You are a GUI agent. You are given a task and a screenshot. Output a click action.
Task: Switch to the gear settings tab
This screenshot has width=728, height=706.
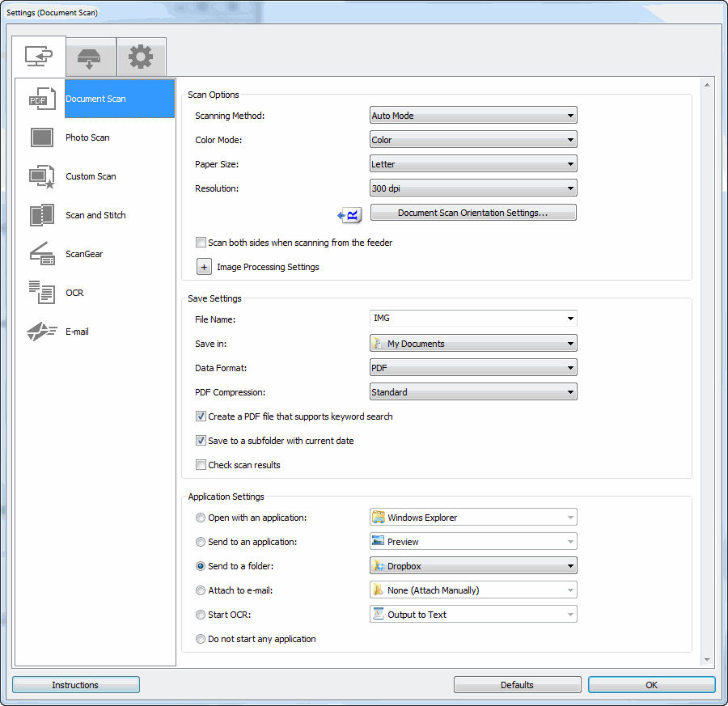tap(141, 57)
